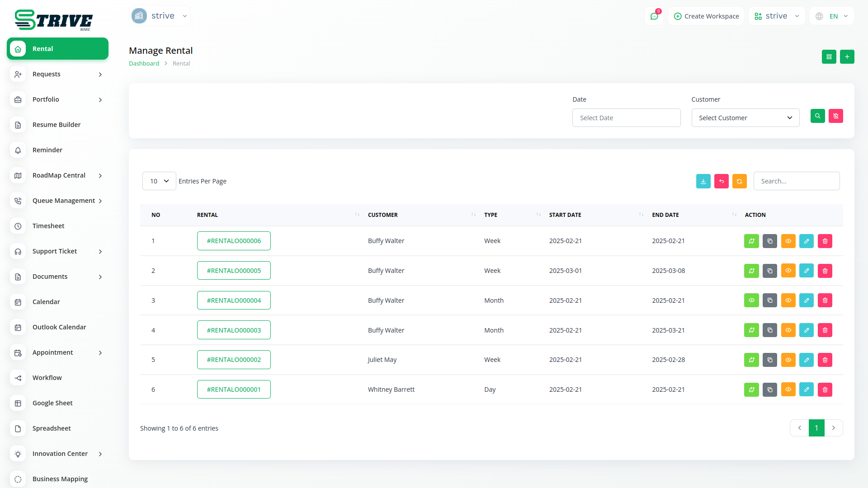The height and width of the screenshot is (488, 868).
Task: View rental #RENTALO000003 with the orange eye icon
Action: click(x=788, y=330)
